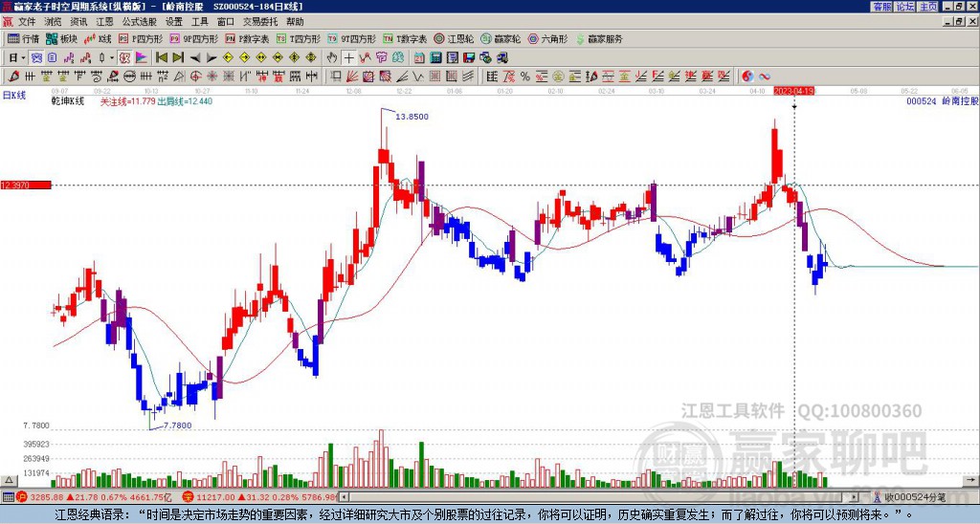Open the 9P四方形 tool

pos(193,38)
